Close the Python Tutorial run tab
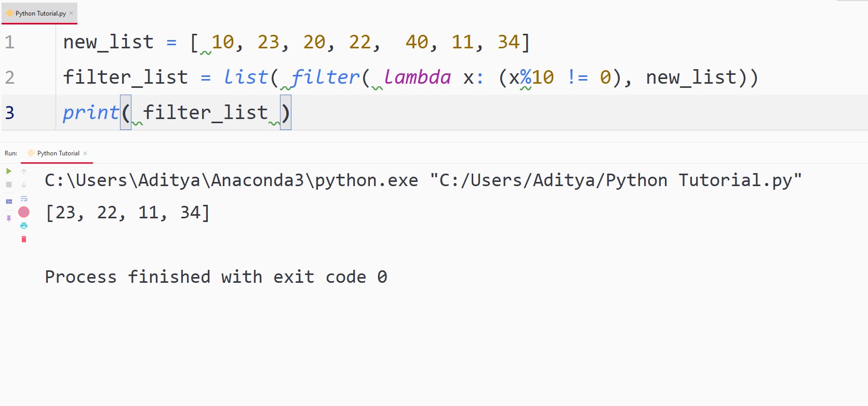Screen dimensions: 868x406 point(85,153)
